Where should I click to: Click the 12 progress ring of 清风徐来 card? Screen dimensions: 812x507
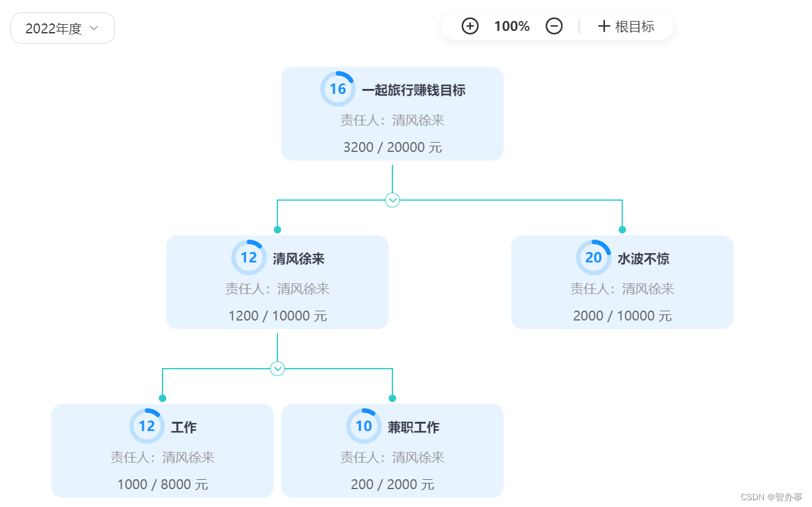pyautogui.click(x=248, y=258)
